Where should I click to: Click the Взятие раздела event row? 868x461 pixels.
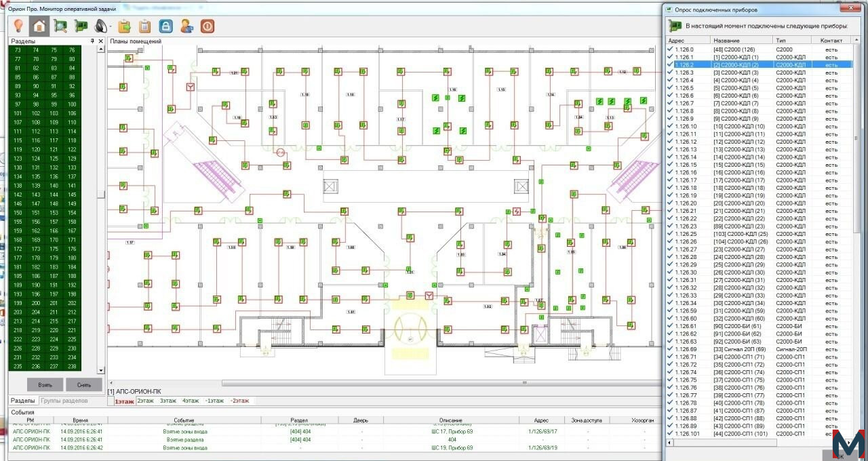336,439
